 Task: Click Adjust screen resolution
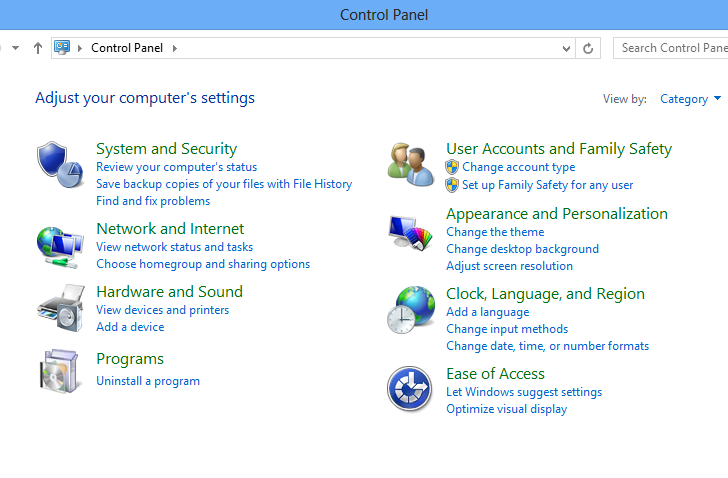(509, 266)
